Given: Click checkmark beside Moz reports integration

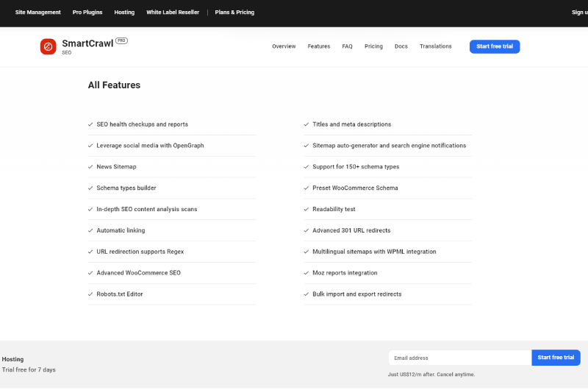Looking at the screenshot, I should point(306,273).
